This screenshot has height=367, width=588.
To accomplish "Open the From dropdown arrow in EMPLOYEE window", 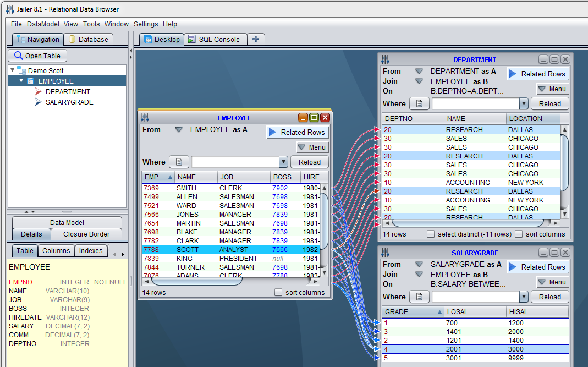I will tap(178, 130).
